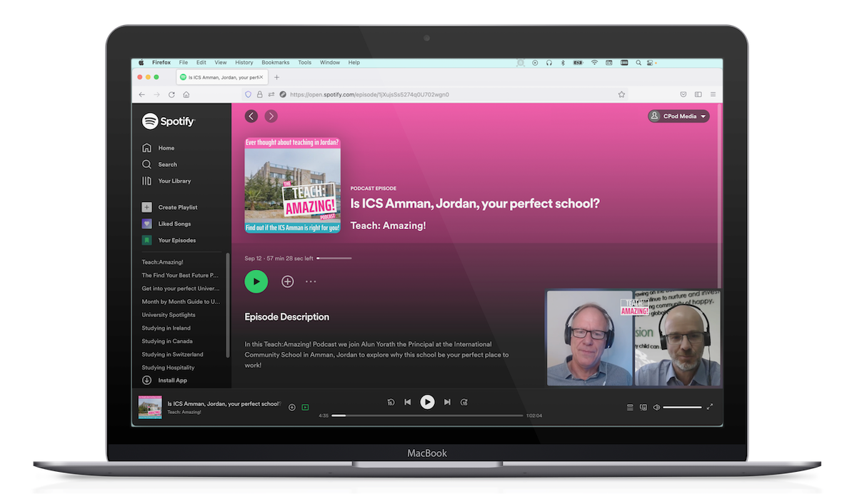Open the Bookmarks menu in the menu bar
Viewport: 857px width, 504px height.
[276, 63]
